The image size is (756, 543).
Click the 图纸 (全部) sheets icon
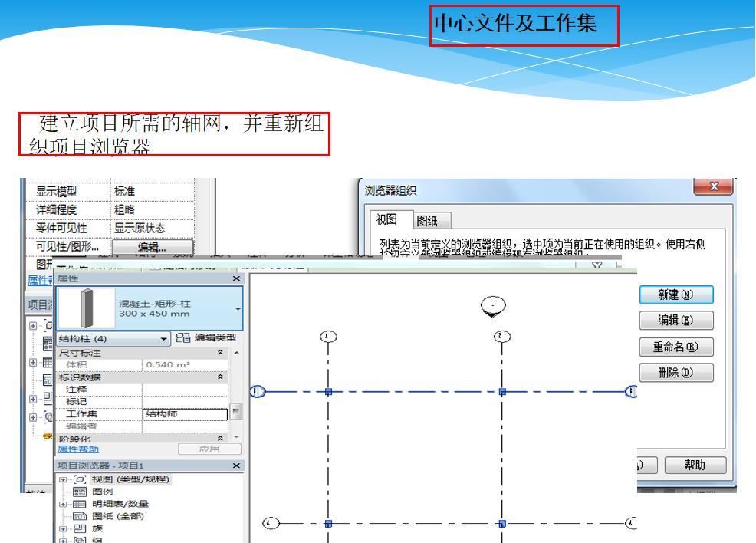[x=78, y=516]
